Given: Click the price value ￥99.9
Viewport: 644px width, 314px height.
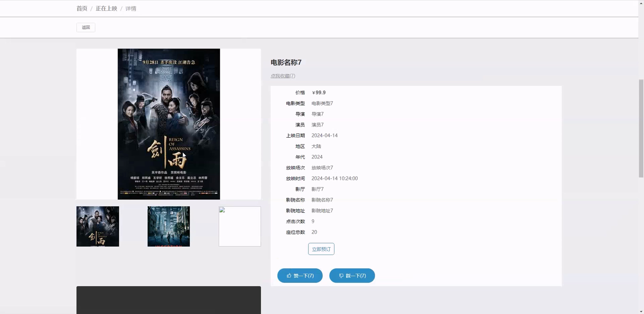Looking at the screenshot, I should tap(318, 93).
